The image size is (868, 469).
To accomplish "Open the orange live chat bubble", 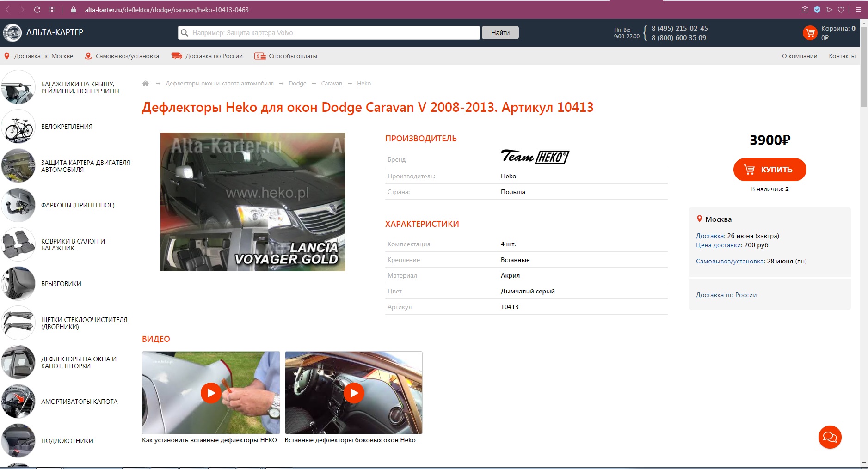I will click(830, 437).
